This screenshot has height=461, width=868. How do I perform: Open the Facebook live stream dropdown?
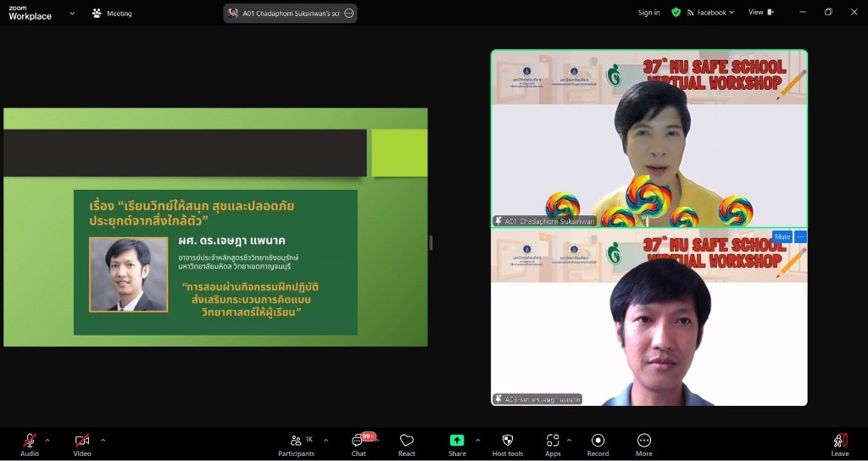pos(711,12)
